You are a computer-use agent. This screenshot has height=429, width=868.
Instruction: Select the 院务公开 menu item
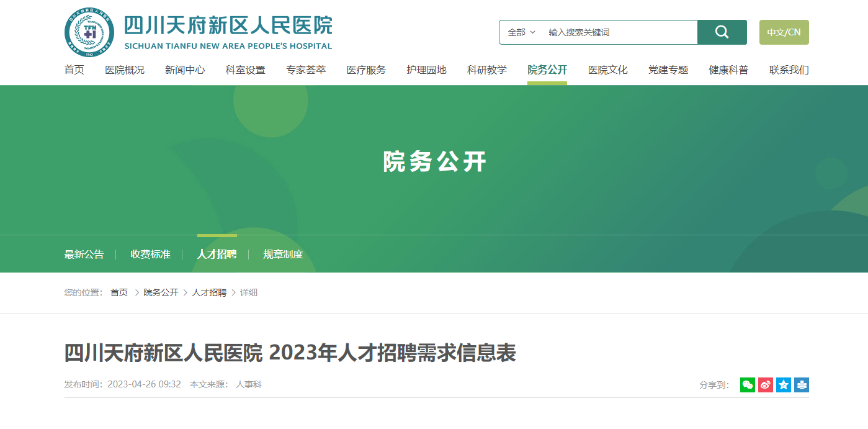coord(547,70)
